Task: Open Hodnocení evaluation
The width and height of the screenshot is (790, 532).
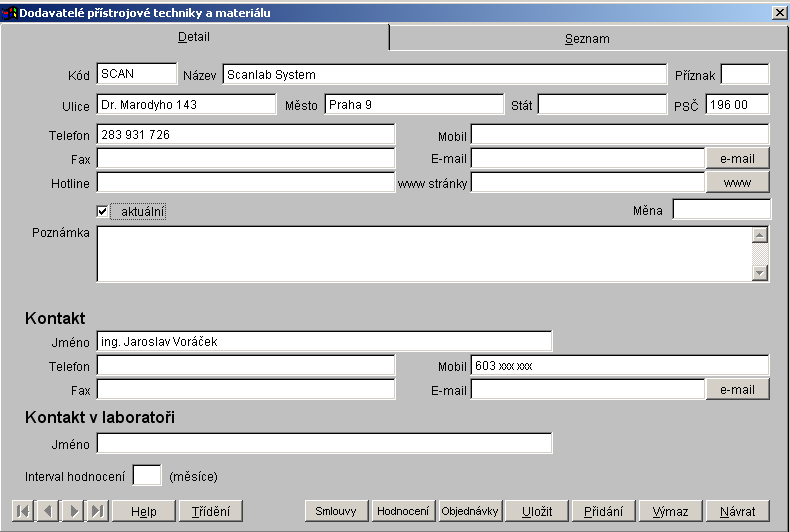Action: (x=403, y=511)
